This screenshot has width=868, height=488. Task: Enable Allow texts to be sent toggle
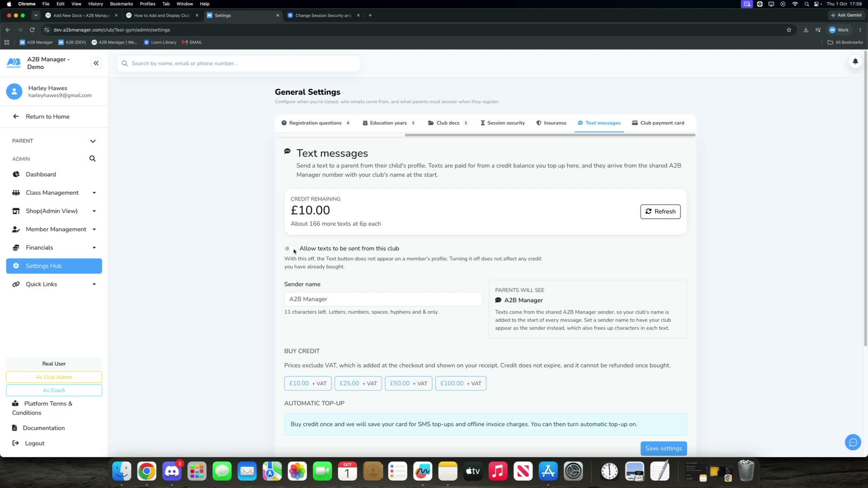(289, 249)
